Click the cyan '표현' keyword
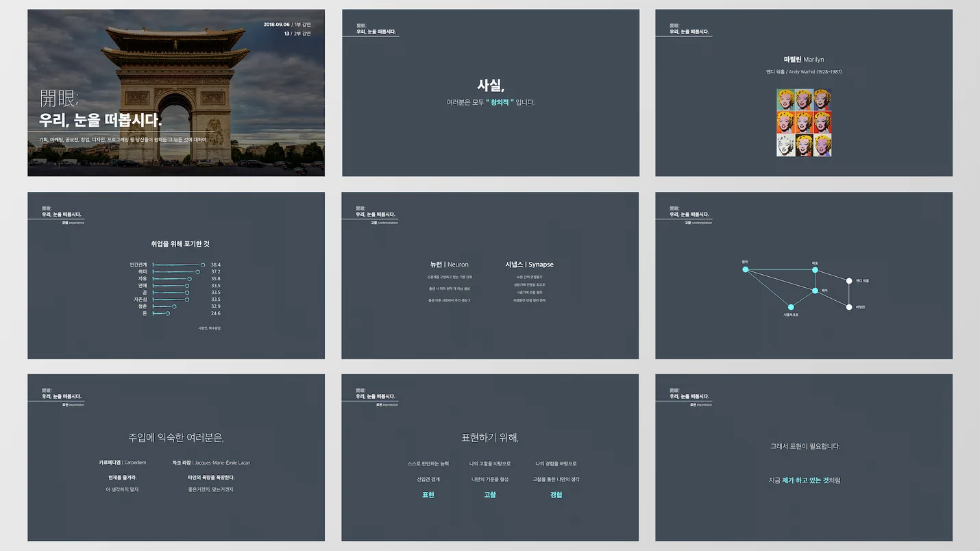Viewport: 980px width, 551px height. (x=428, y=495)
